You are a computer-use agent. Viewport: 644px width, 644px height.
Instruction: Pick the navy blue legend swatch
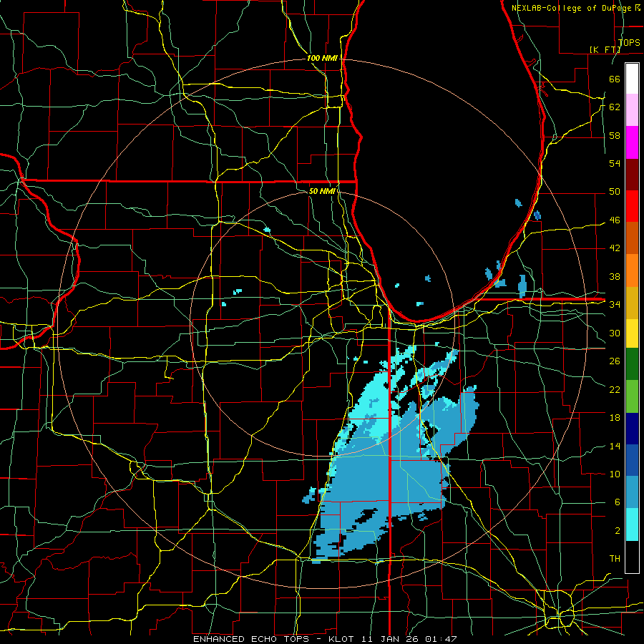[x=632, y=429]
